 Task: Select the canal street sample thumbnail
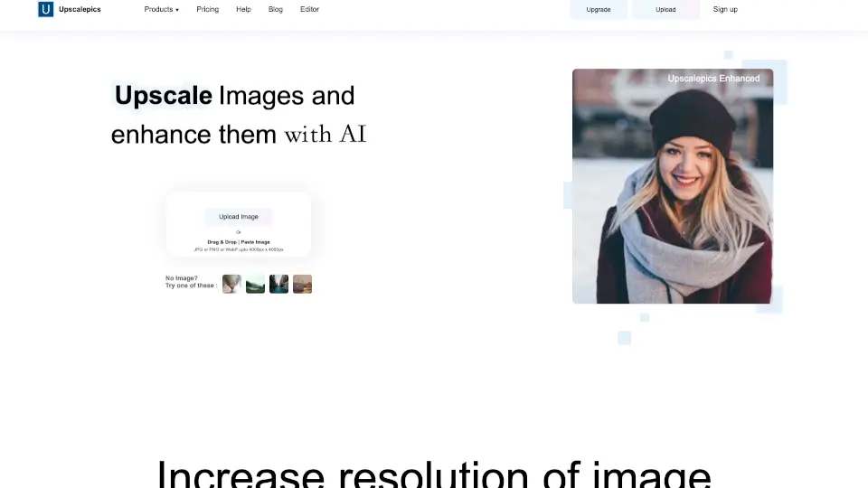(x=279, y=284)
